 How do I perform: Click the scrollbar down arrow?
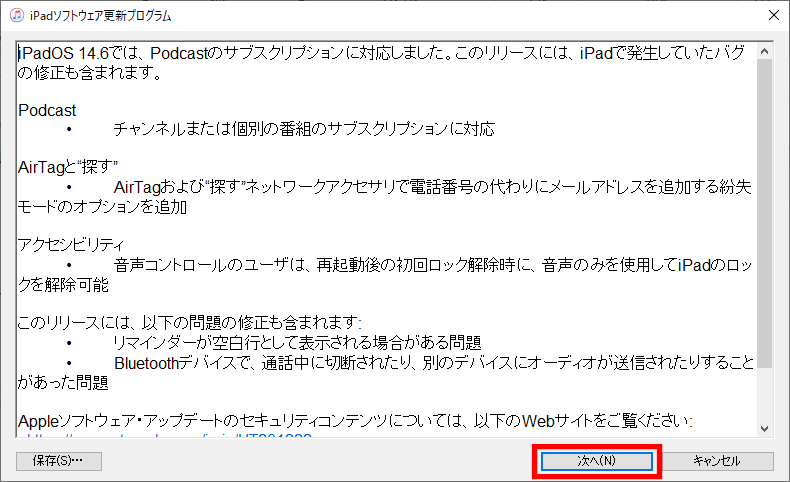[764, 429]
